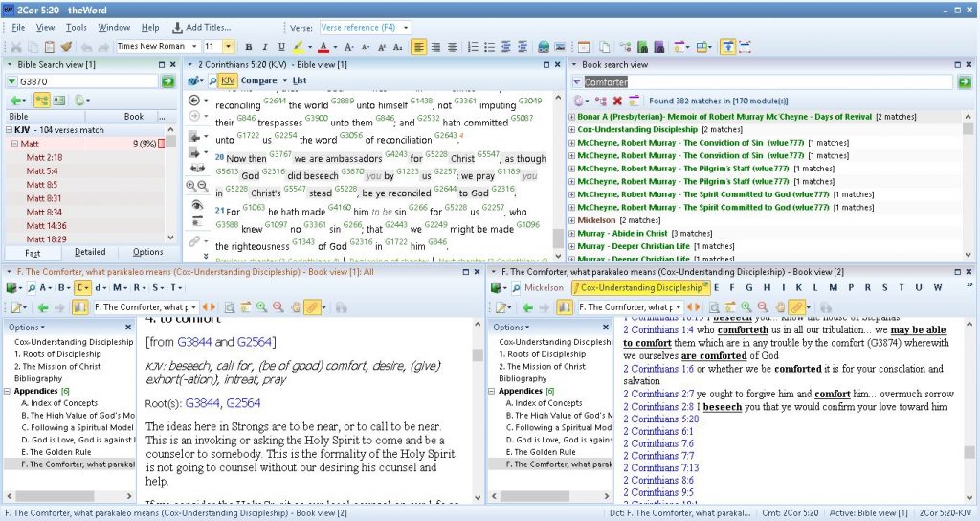Image resolution: width=980 pixels, height=521 pixels.
Task: Toggle the highlighted C module button
Action: tap(82, 287)
